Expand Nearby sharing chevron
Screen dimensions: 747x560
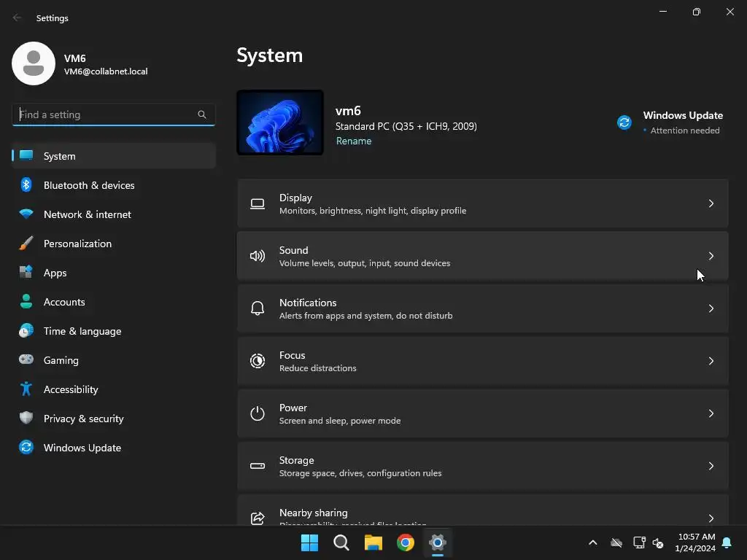pos(711,518)
